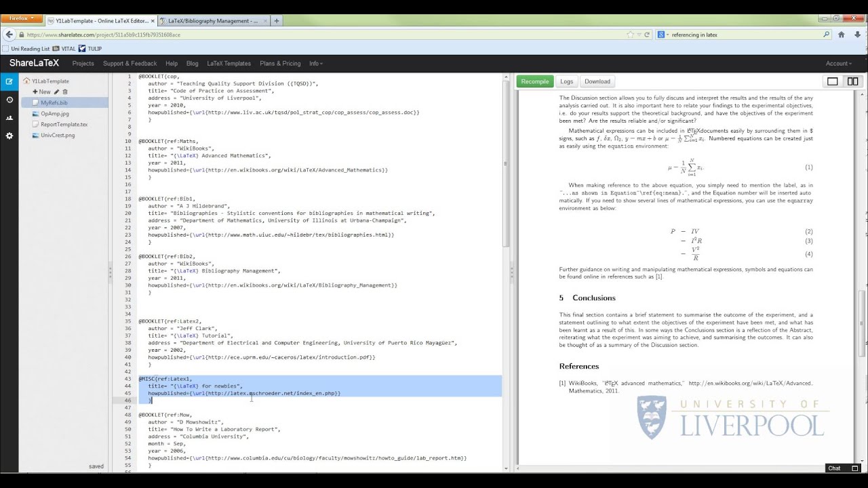Viewport: 868px width, 488px height.
Task: Open the share/collaborators people icon
Action: (9, 118)
